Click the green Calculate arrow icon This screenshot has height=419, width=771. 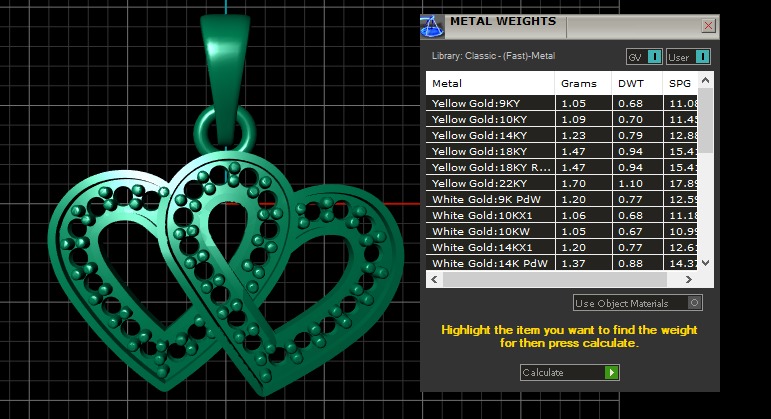click(x=611, y=372)
